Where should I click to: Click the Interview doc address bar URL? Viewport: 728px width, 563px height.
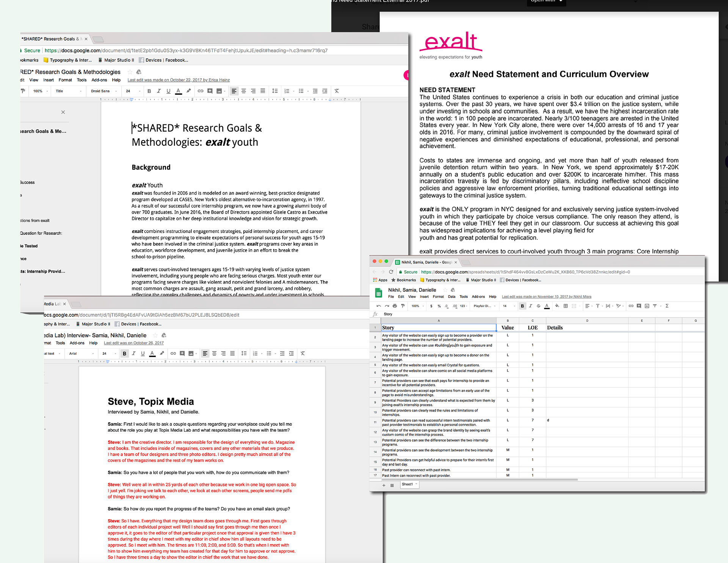[x=141, y=315]
